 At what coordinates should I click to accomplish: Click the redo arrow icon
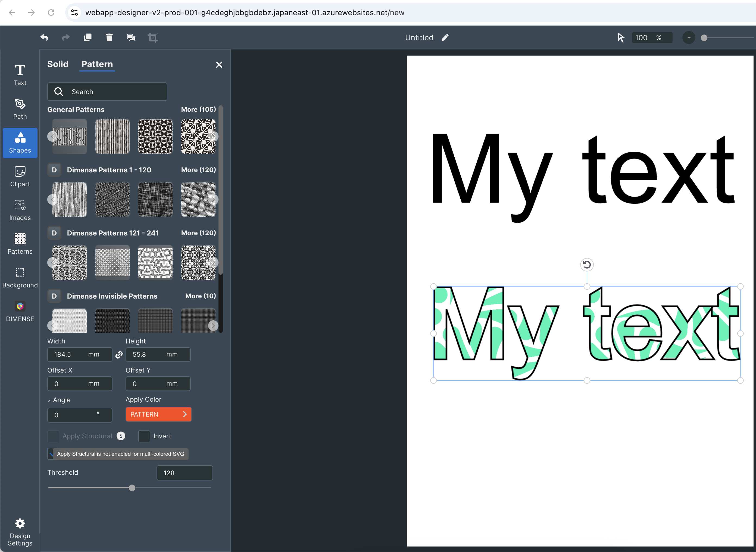(66, 38)
